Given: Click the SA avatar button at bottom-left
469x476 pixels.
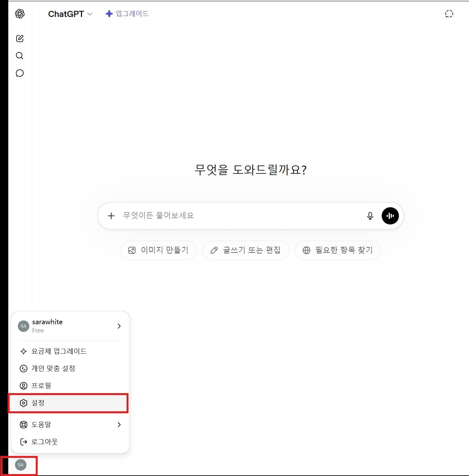Looking at the screenshot, I should click(21, 465).
